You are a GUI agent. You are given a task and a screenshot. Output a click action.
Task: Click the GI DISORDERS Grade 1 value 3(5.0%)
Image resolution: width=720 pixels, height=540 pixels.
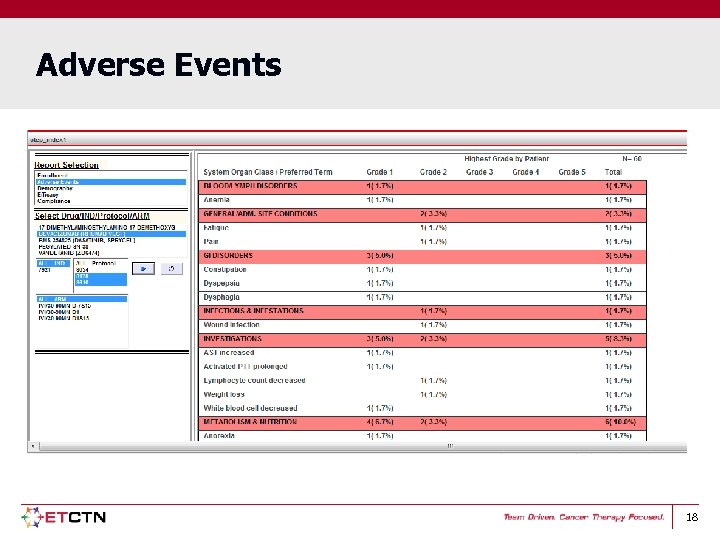coord(380,255)
